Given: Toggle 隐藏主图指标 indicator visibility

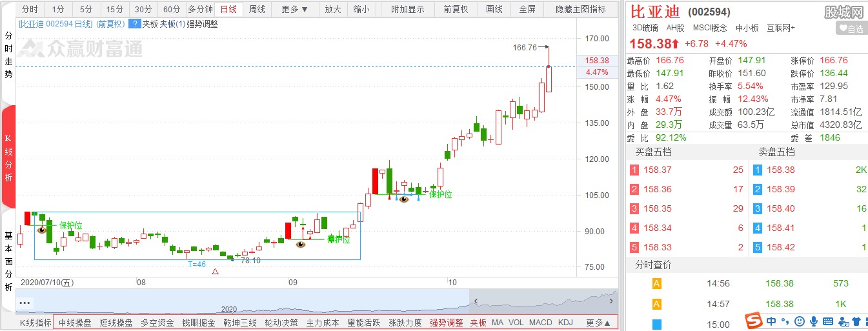Looking at the screenshot, I should [x=581, y=9].
